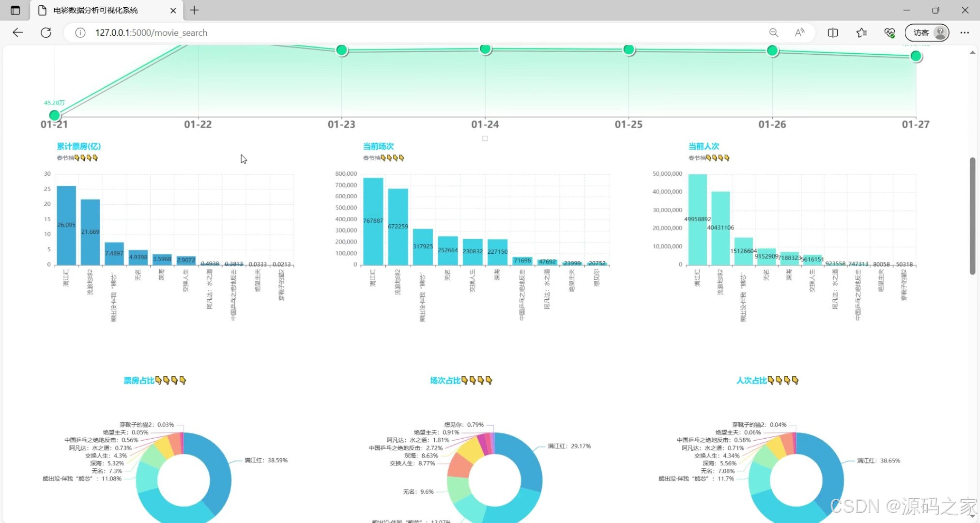
Task: Click browser essentials heart icon
Action: tap(889, 32)
